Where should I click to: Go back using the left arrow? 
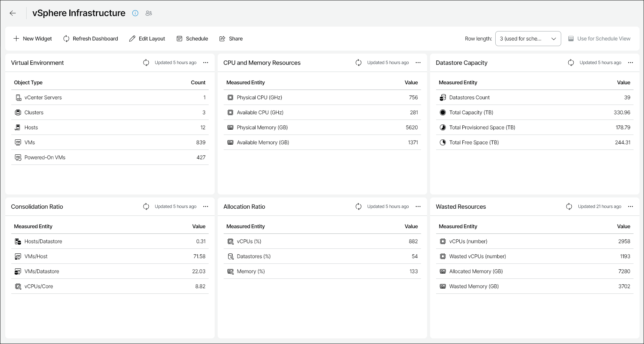pos(13,13)
